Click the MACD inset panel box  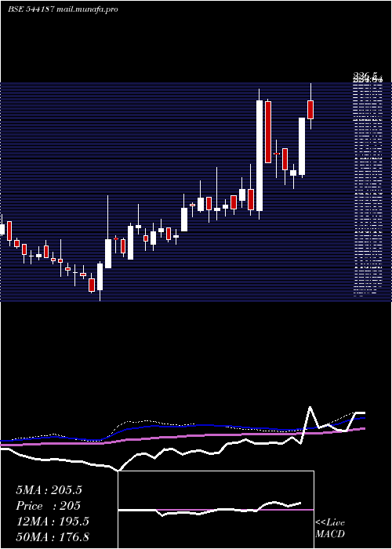click(x=216, y=510)
